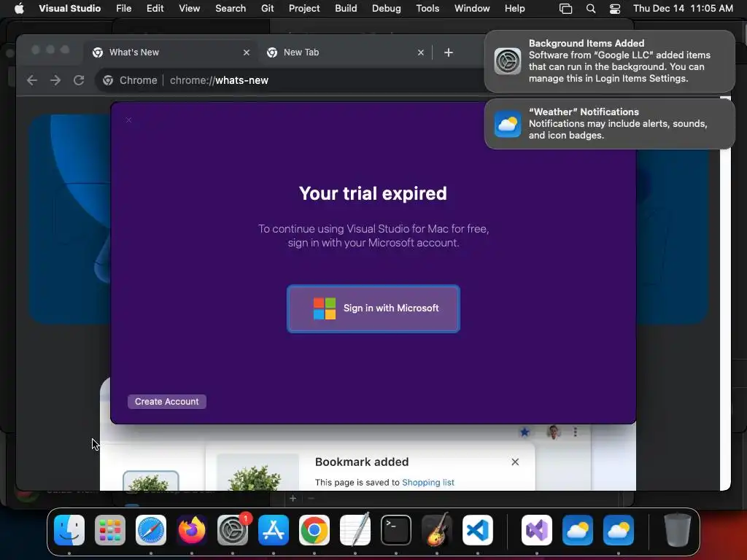The height and width of the screenshot is (560, 747).
Task: Open Terminal from the Dock
Action: click(396, 530)
